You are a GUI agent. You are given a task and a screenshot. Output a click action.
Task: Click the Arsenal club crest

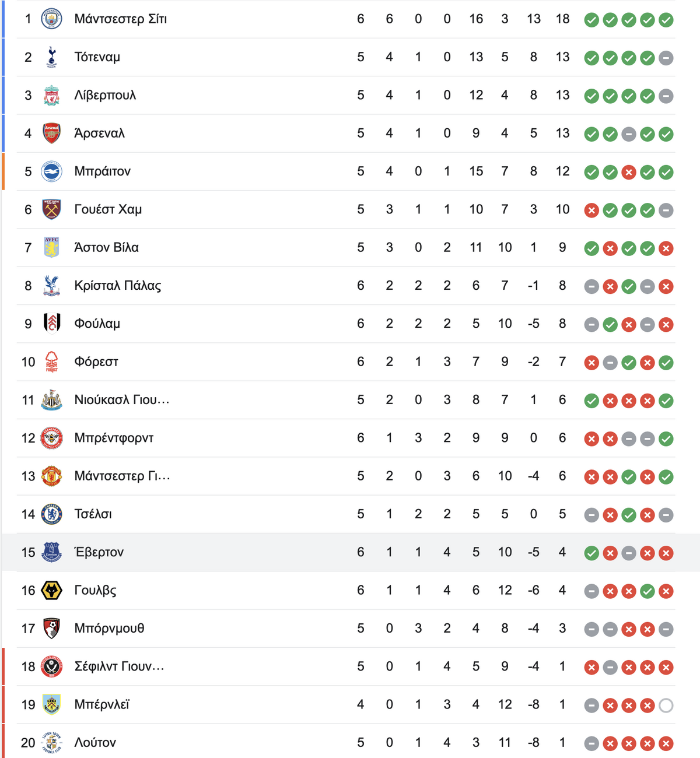[52, 134]
